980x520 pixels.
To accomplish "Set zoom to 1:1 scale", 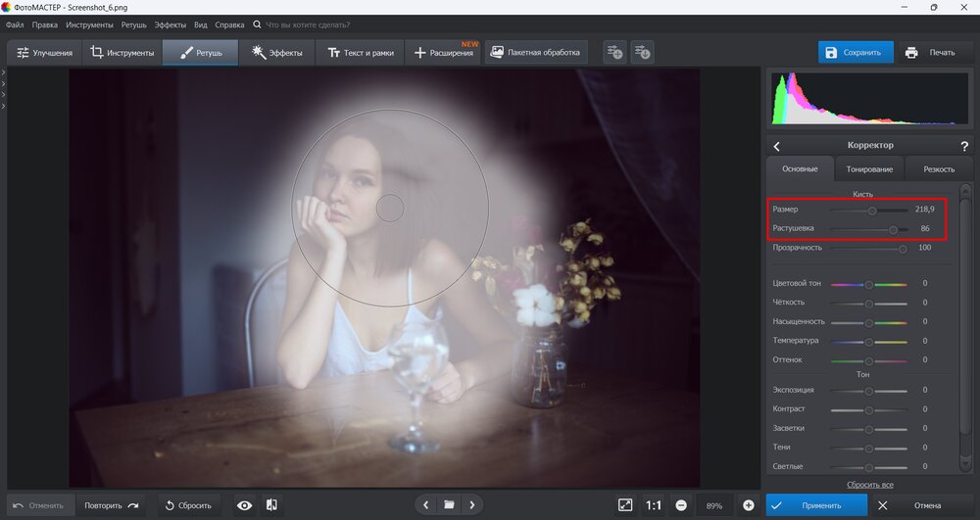I will point(654,505).
